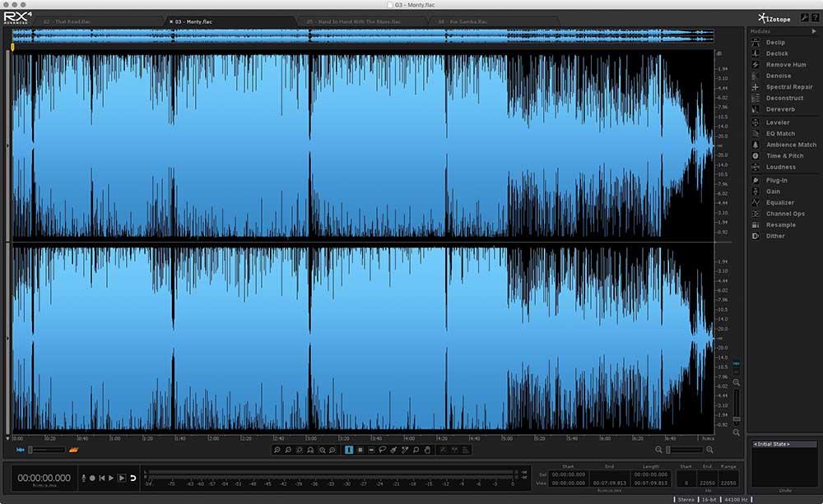
Task: Click the horizontal zoom out magnifier
Action: tap(658, 450)
